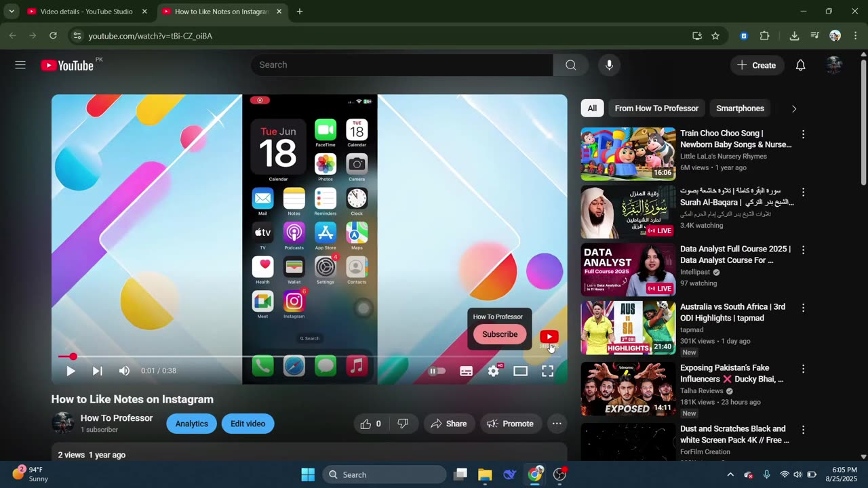Switch to Video details YouTube Studio tab

(x=85, y=12)
